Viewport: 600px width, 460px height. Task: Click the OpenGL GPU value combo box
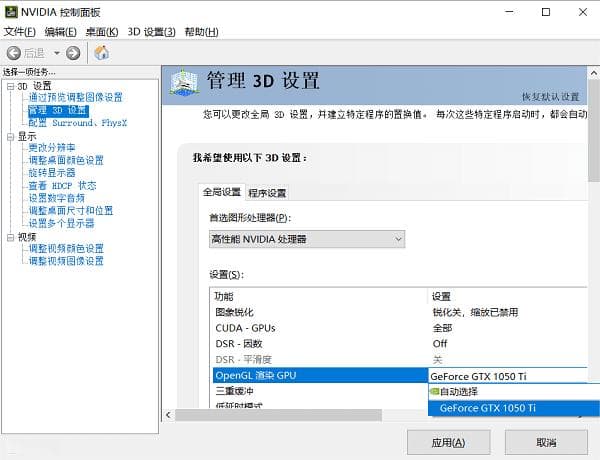click(508, 376)
